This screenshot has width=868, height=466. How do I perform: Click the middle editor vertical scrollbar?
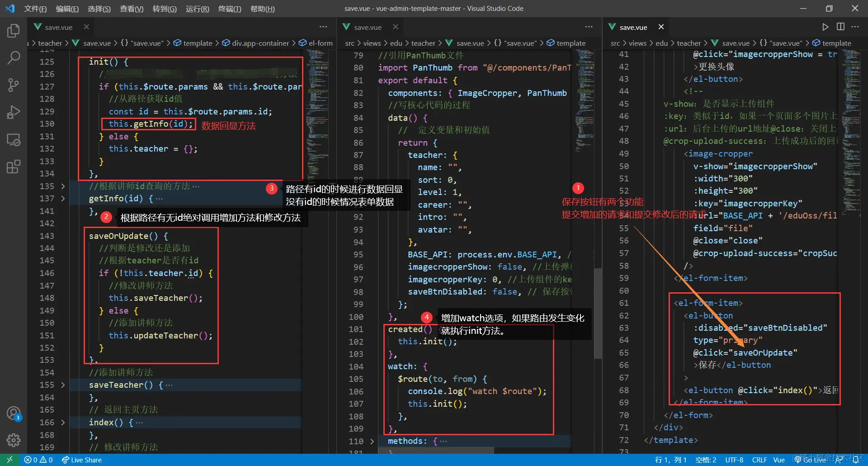tap(598, 313)
